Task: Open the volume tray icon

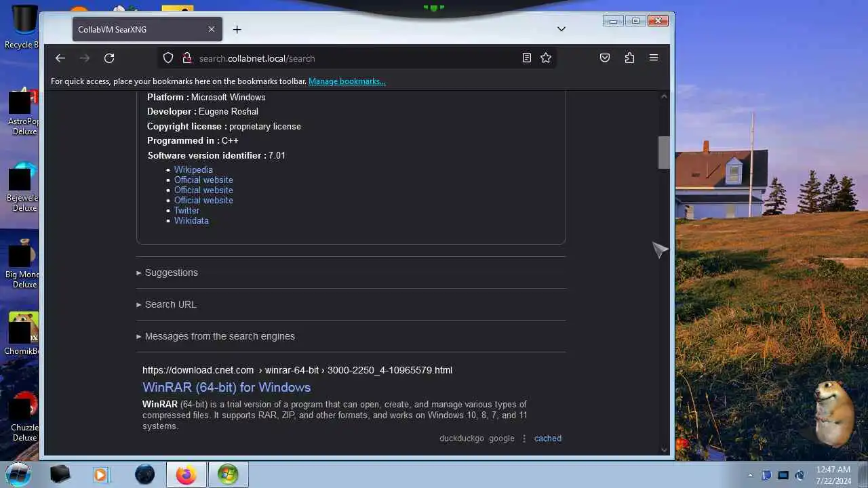Action: 800,475
